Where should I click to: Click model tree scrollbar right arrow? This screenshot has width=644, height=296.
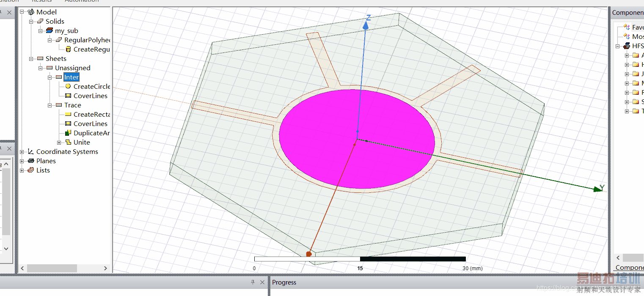105,268
